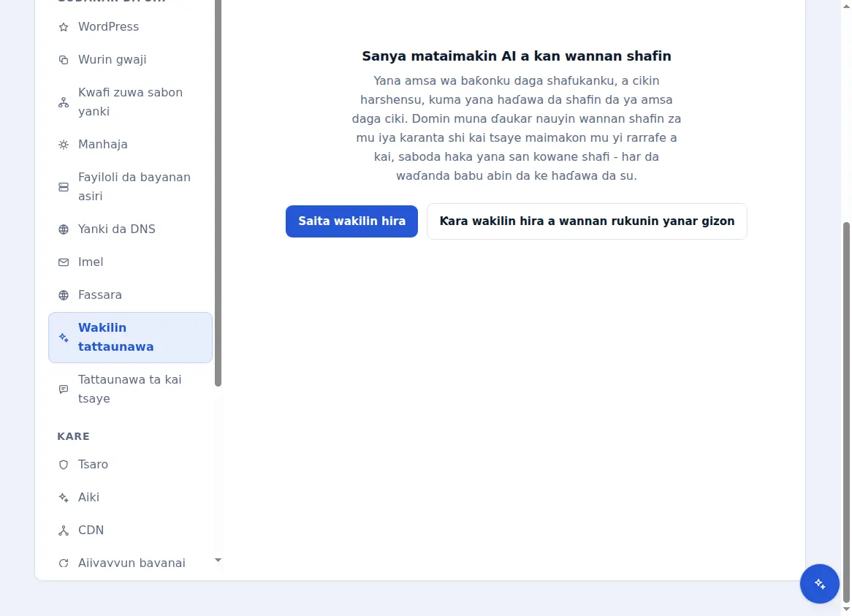This screenshot has width=852, height=616.
Task: Click the Aiki sparkle icon
Action: (64, 498)
